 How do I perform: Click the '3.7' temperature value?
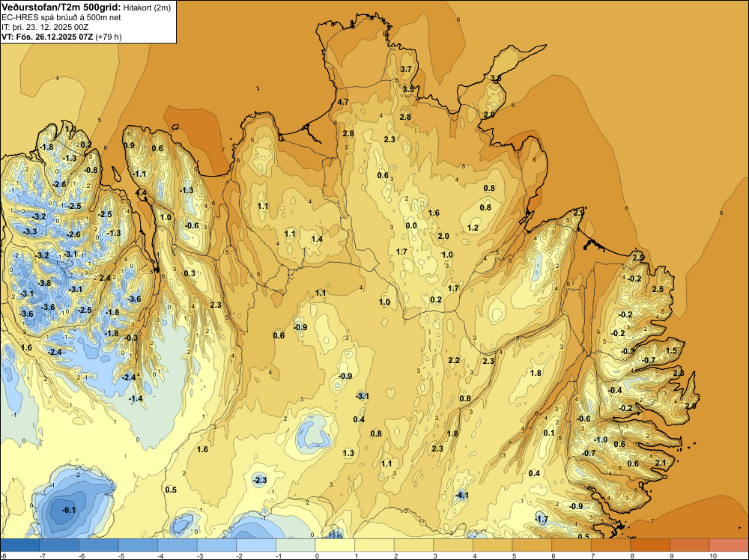click(405, 69)
